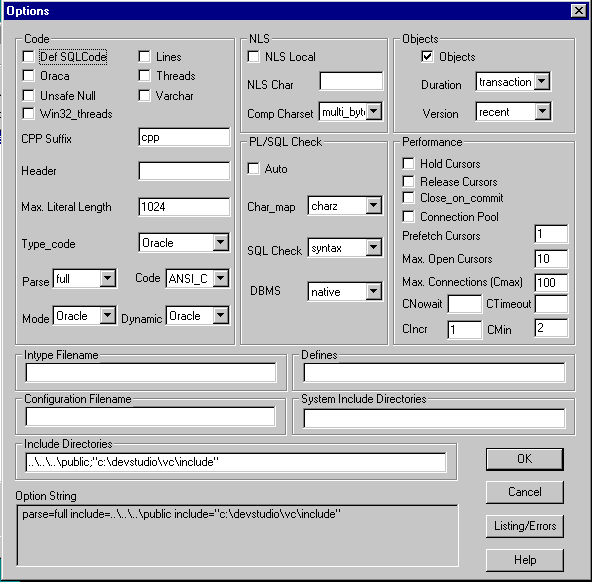The height and width of the screenshot is (583, 592).
Task: Check the Win32_threads box
Action: pyautogui.click(x=28, y=113)
